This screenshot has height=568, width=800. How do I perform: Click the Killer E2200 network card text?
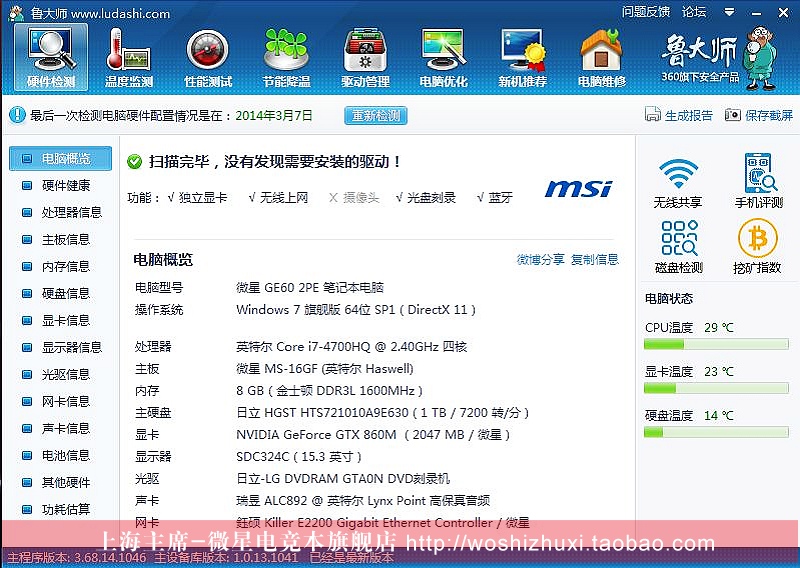383,523
